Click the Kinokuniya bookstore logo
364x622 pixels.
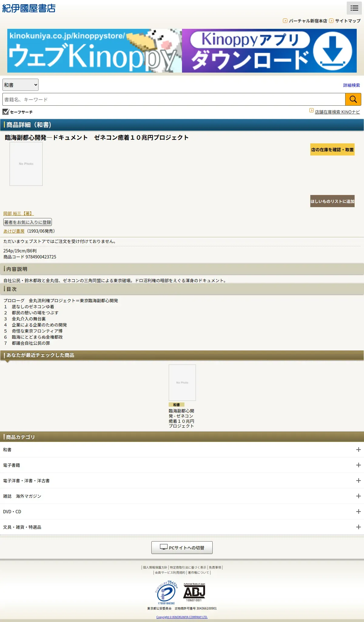click(x=29, y=8)
